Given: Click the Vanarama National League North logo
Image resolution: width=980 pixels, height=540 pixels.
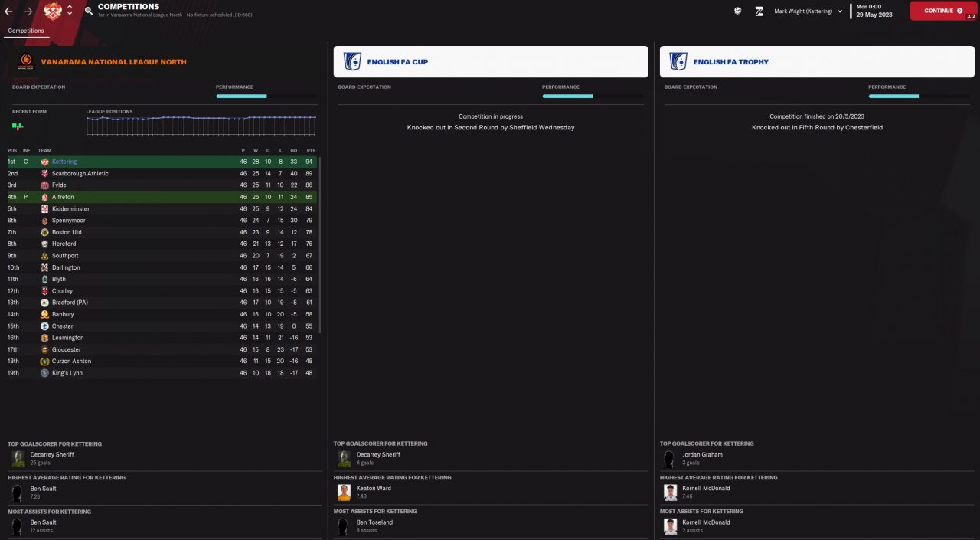Looking at the screenshot, I should 25,62.
